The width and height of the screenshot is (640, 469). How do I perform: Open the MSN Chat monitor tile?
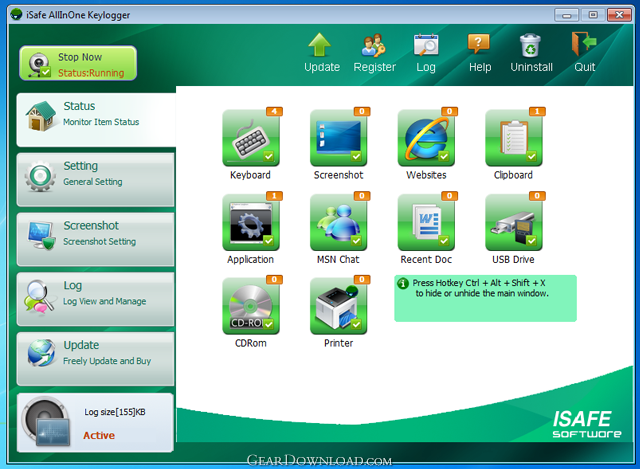coord(338,222)
